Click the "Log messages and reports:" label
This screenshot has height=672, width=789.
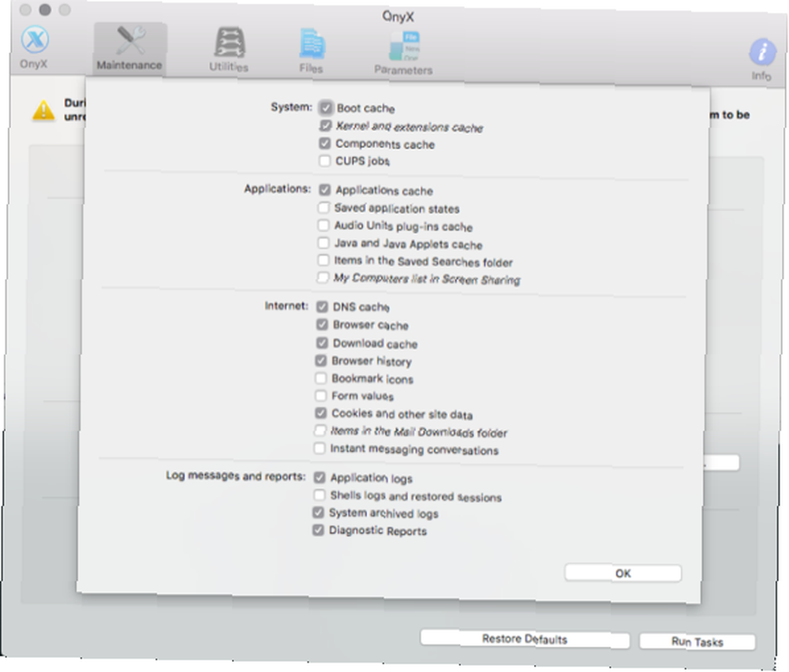(236, 476)
